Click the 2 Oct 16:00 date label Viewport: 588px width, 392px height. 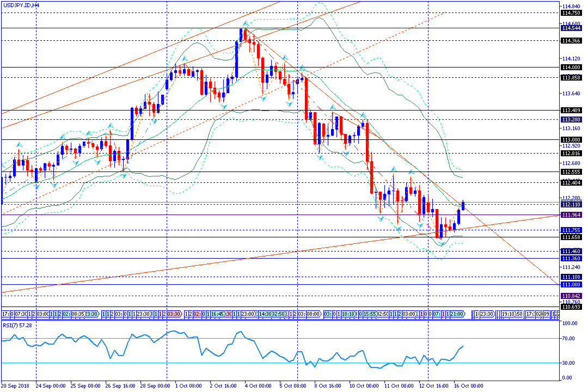(223, 386)
